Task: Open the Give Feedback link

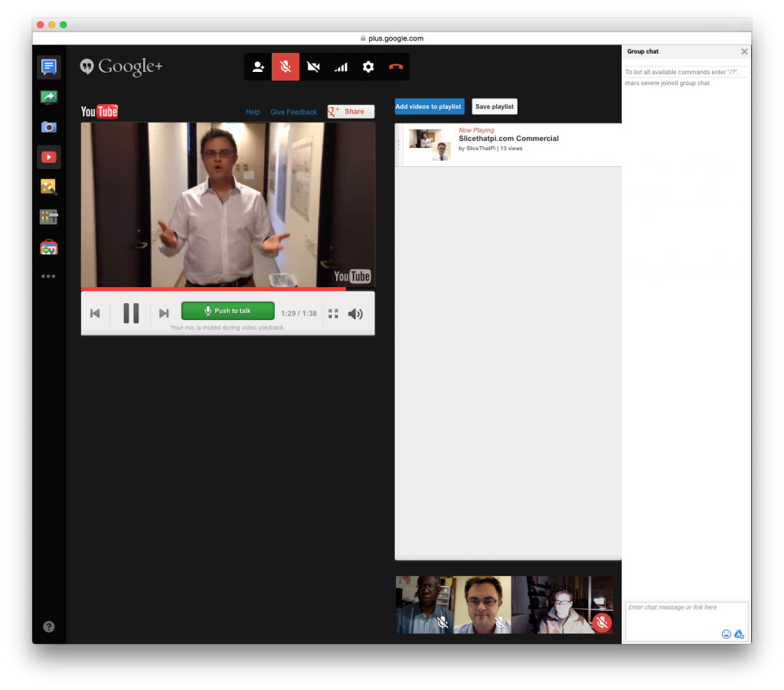Action: (293, 112)
